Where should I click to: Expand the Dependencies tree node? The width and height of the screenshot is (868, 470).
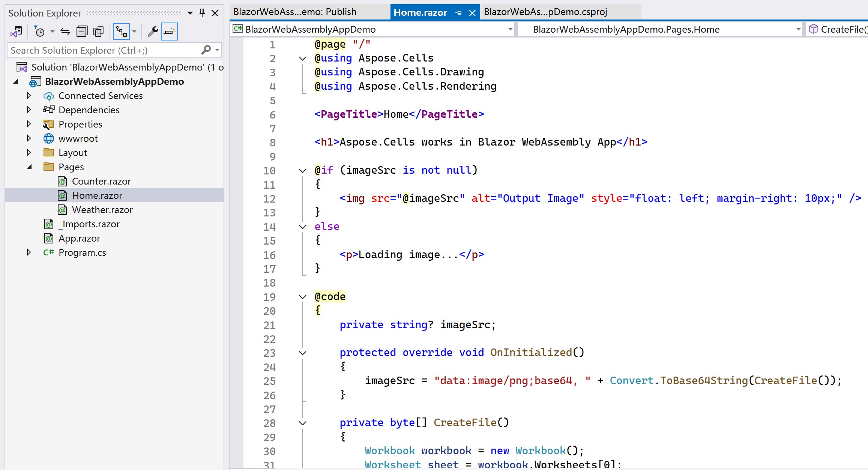pyautogui.click(x=29, y=110)
